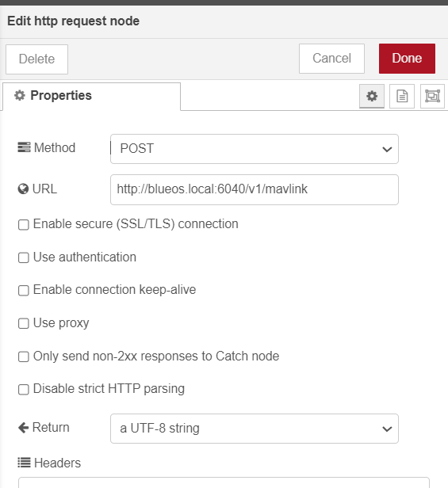This screenshot has height=488, width=448.
Task: Enable connection keep-alive checkbox
Action: pyautogui.click(x=24, y=291)
